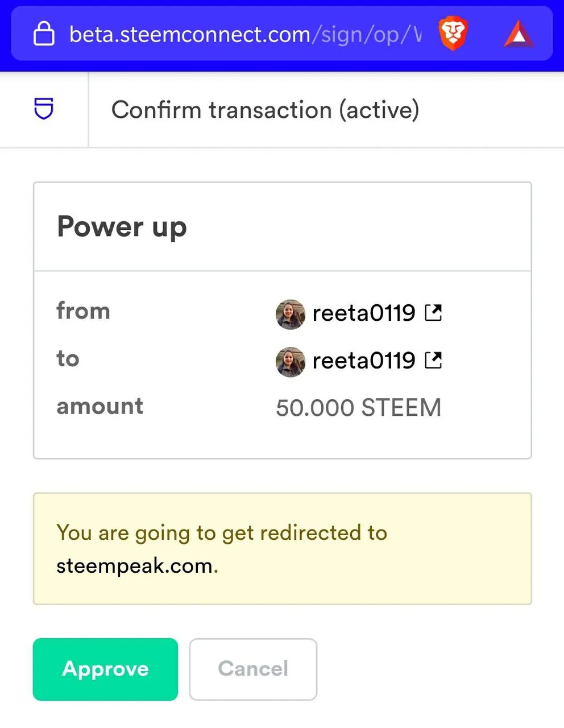The width and height of the screenshot is (564, 728).
Task: Click the padlock icon in address bar
Action: point(44,34)
